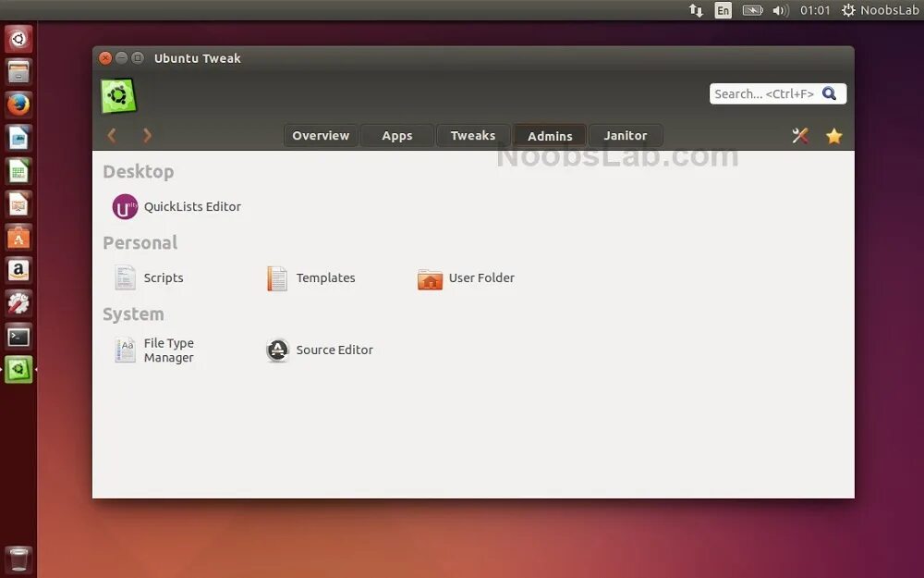The height and width of the screenshot is (578, 924).
Task: Open Terminal from the launcher
Action: (18, 337)
